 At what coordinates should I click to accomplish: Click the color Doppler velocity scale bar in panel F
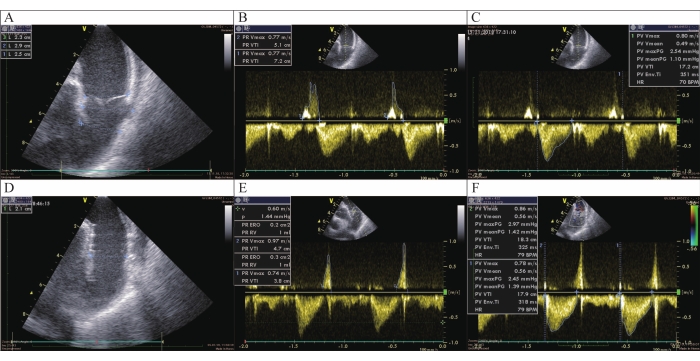(693, 224)
